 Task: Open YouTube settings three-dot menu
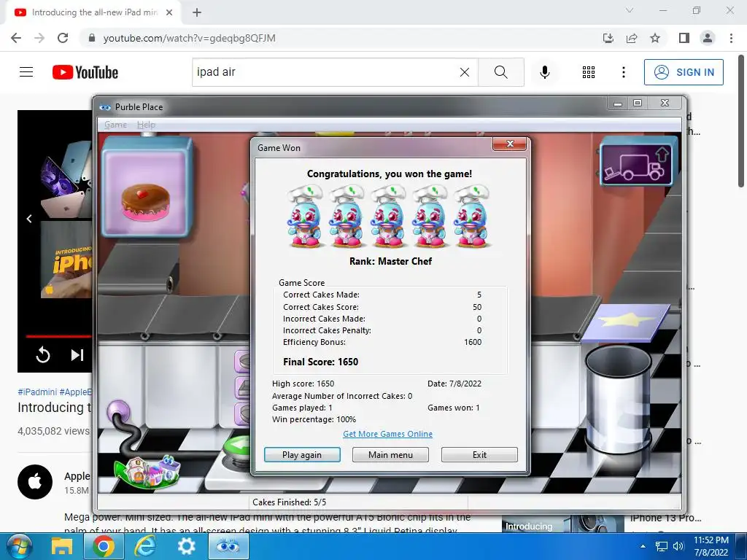pos(623,72)
